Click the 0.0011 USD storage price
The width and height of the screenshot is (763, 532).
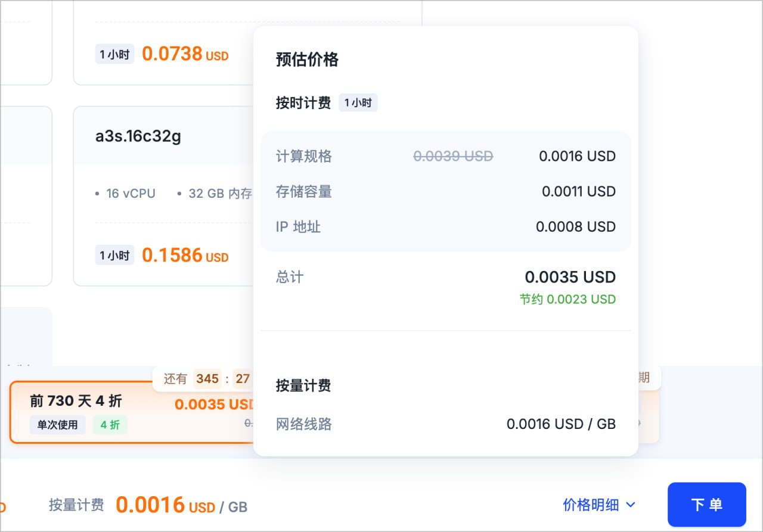(x=579, y=192)
